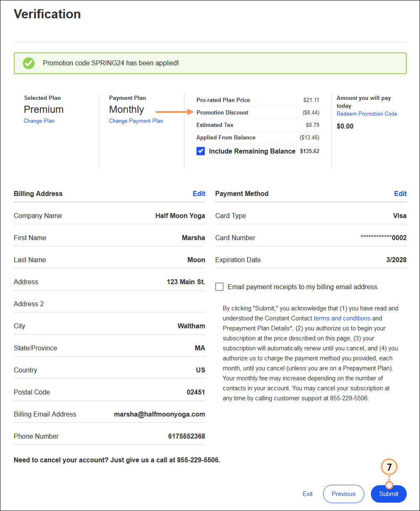Open the Change Payment Plan link
The image size is (420, 511).
136,121
